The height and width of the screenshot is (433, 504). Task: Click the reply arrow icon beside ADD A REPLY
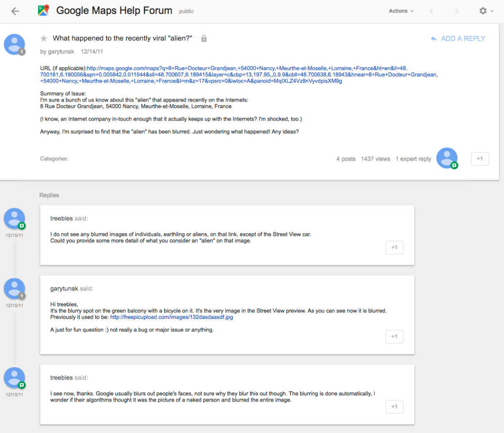pyautogui.click(x=434, y=38)
